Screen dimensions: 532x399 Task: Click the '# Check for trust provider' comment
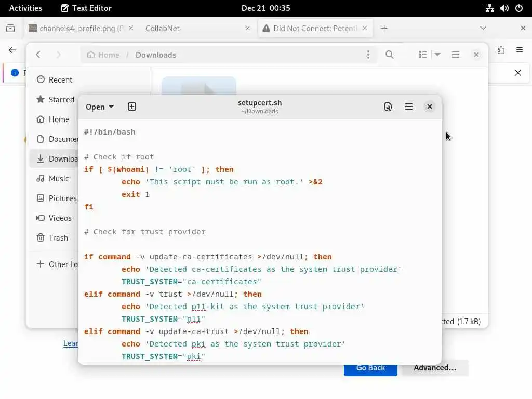pos(144,232)
